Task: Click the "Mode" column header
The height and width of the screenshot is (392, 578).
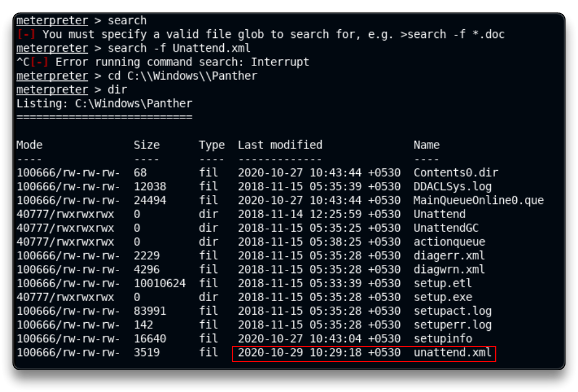Action: point(29,145)
